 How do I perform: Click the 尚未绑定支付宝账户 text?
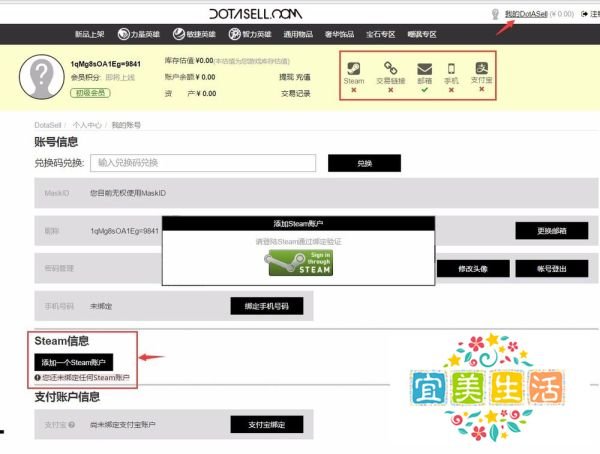pos(122,425)
